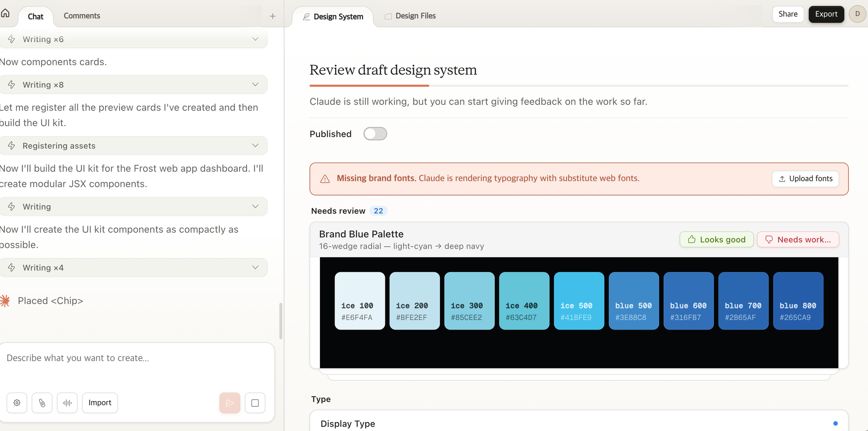Click Needs work on Brand Blue Palette

coord(798,239)
